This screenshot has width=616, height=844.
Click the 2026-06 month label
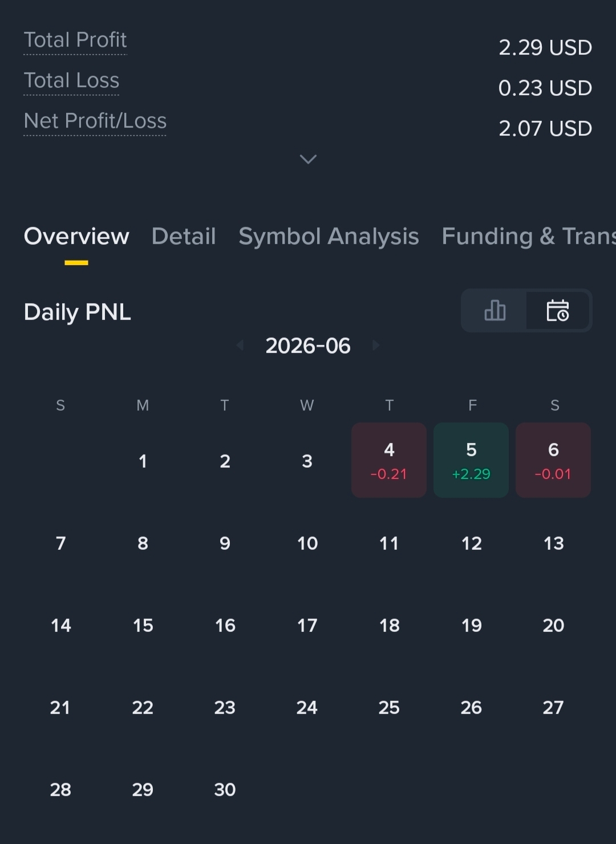click(x=308, y=346)
